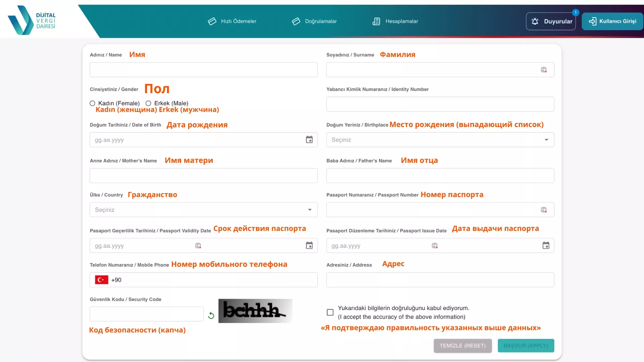
Task: Click the Hızlı Ödemeler card icon
Action: click(212, 21)
